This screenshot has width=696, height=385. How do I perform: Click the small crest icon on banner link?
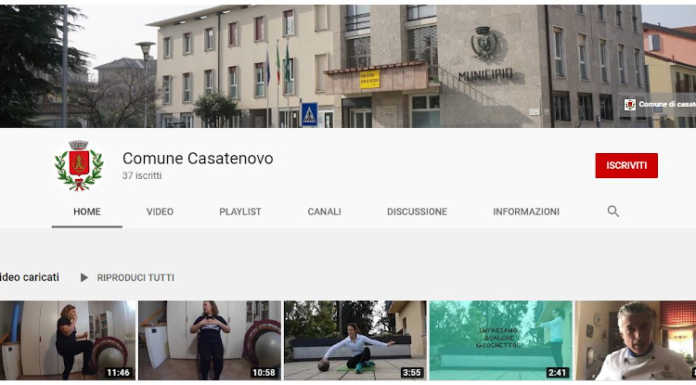tap(629, 105)
